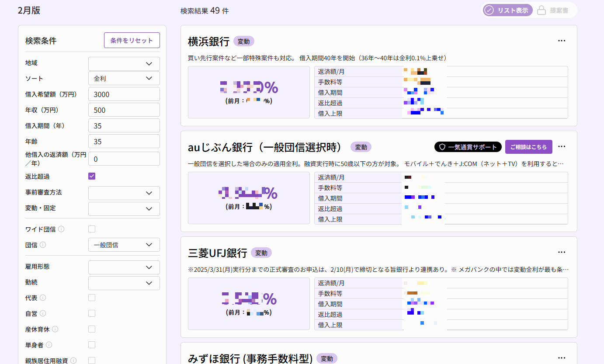Click the 他借入の返済額 field showing 0
The height and width of the screenshot is (364, 604).
pyautogui.click(x=124, y=159)
